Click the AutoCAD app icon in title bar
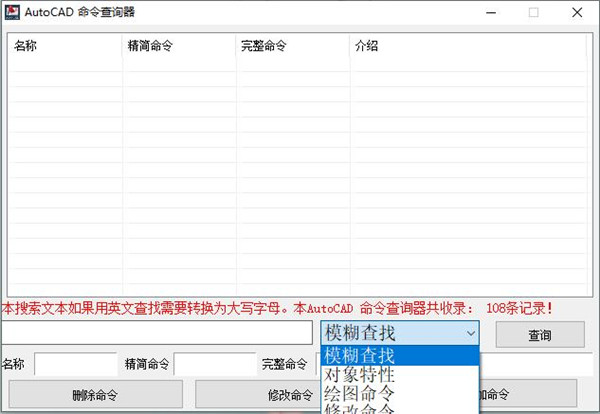Viewport: 600px width, 414px height. [x=12, y=13]
